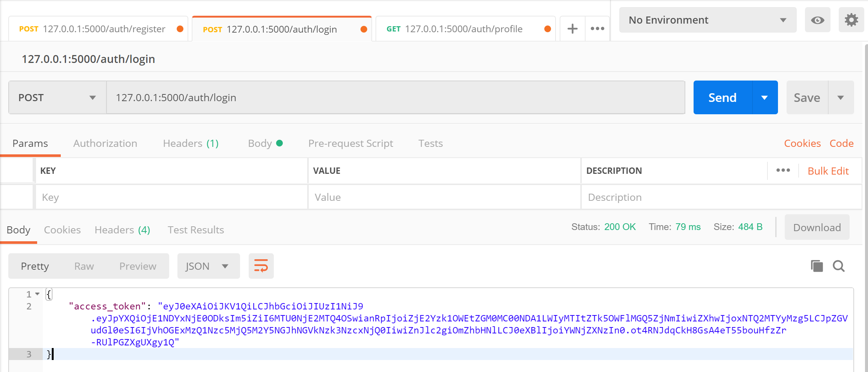Open the No Environment dropdown
The height and width of the screenshot is (372, 868).
coord(707,20)
